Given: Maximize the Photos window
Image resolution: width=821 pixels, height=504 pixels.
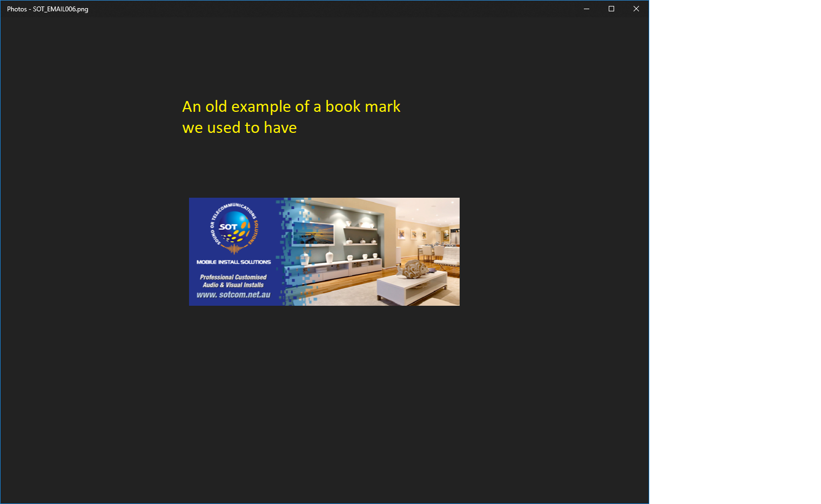Looking at the screenshot, I should click(611, 9).
